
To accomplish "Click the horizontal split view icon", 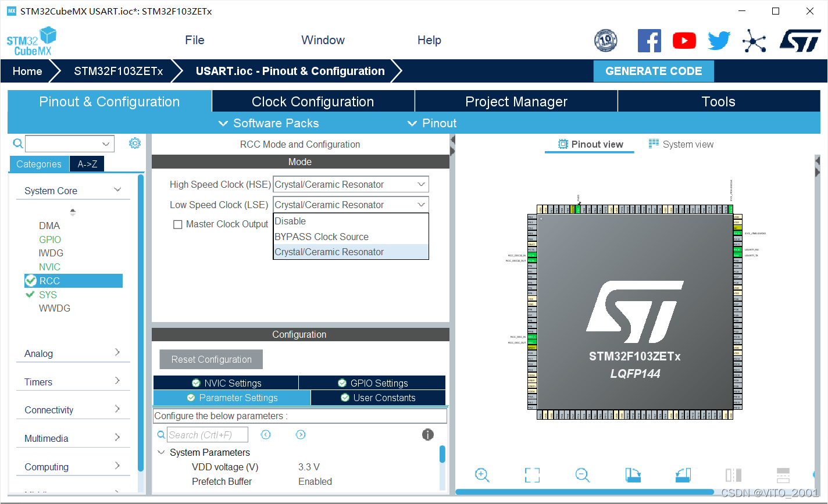I will coord(783,475).
